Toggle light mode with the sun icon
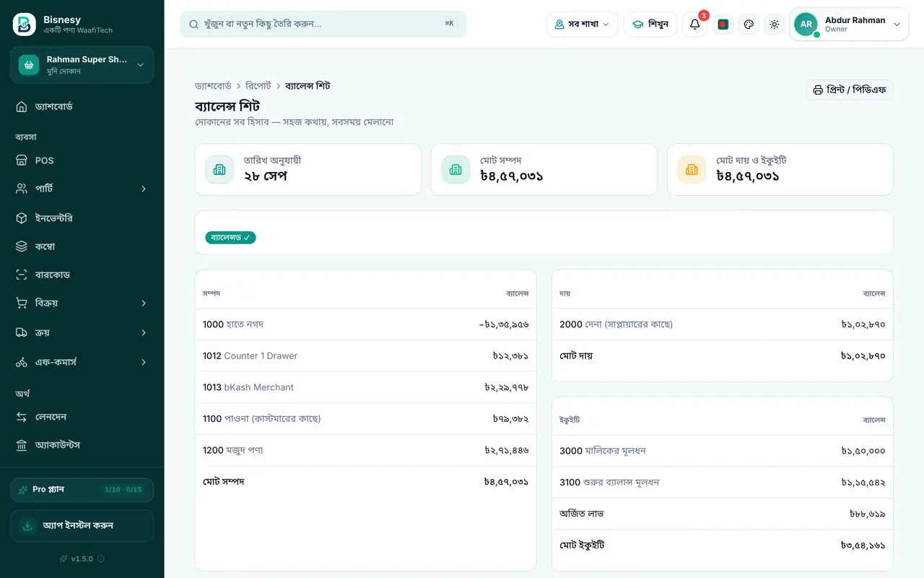 pos(775,25)
